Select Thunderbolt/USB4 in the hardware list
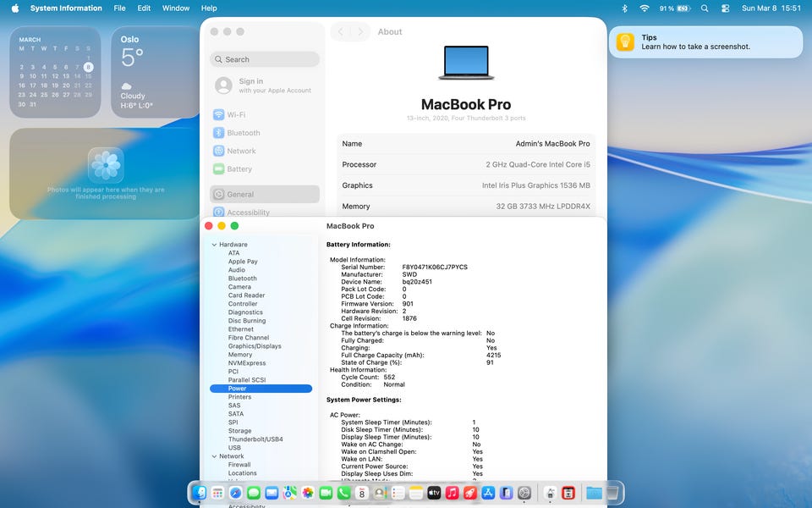 coord(255,439)
